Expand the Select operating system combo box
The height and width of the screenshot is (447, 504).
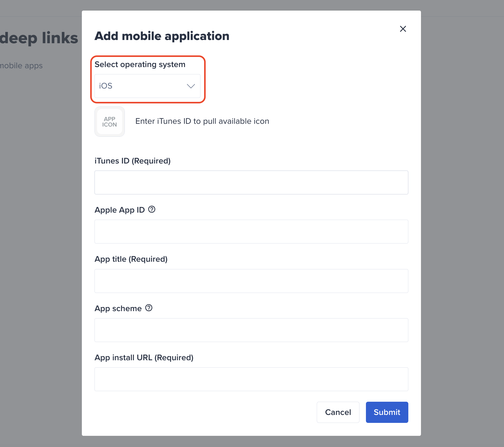(x=147, y=86)
